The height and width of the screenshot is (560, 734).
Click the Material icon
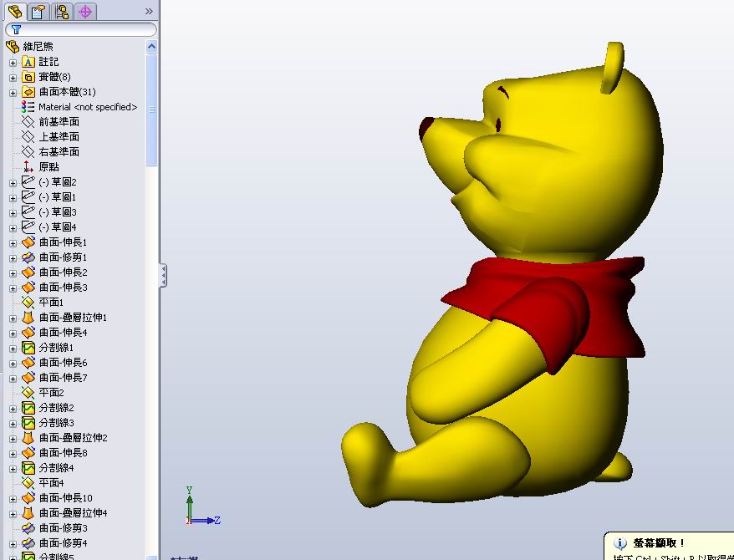point(28,107)
